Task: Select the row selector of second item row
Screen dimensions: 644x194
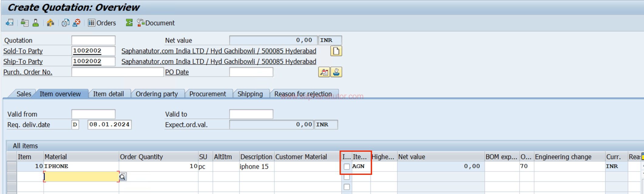Action: tap(12, 177)
